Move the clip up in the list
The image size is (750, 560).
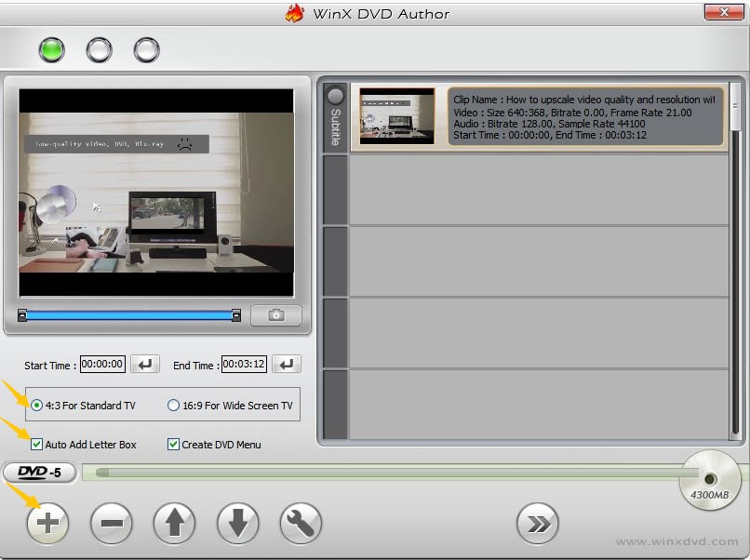point(174,524)
